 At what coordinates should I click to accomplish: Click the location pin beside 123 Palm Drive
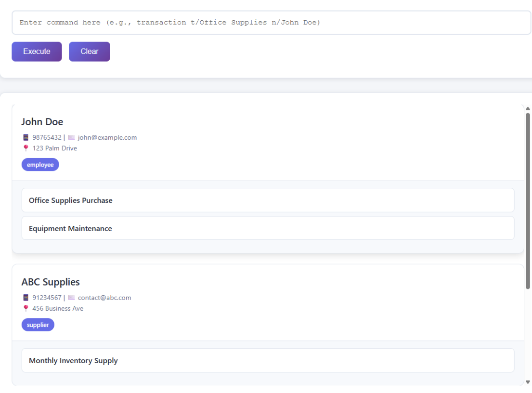click(x=26, y=148)
